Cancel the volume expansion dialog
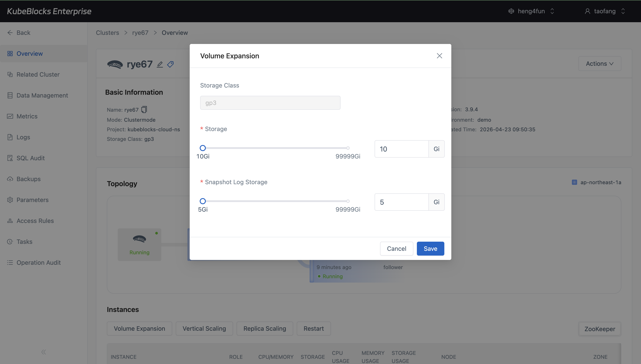The image size is (641, 364). pyautogui.click(x=396, y=248)
